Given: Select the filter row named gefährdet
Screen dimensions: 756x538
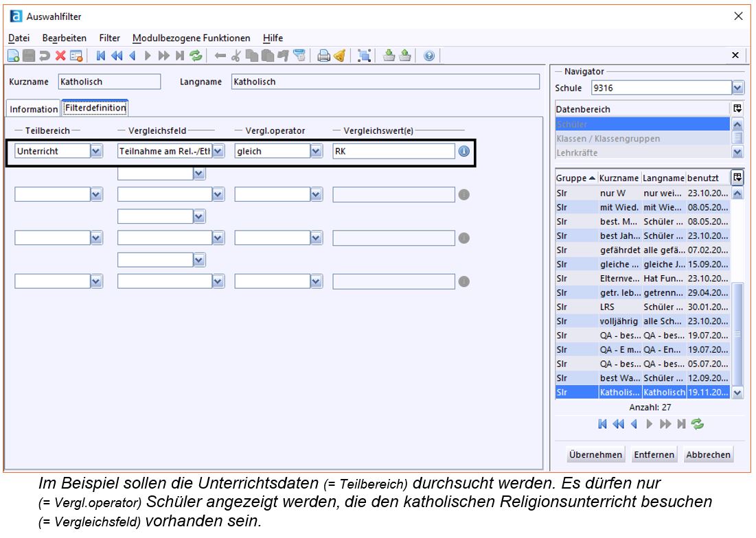Looking at the screenshot, I should point(642,250).
